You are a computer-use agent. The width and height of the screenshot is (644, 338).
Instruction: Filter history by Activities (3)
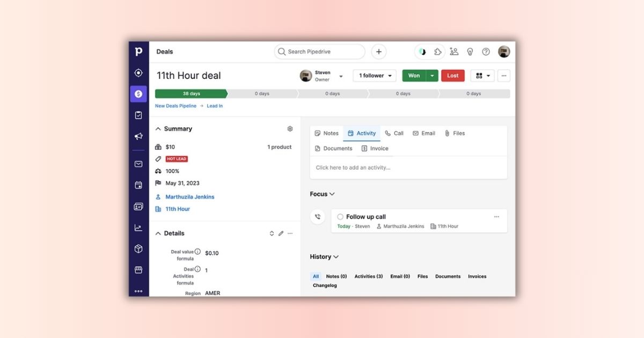(369, 276)
